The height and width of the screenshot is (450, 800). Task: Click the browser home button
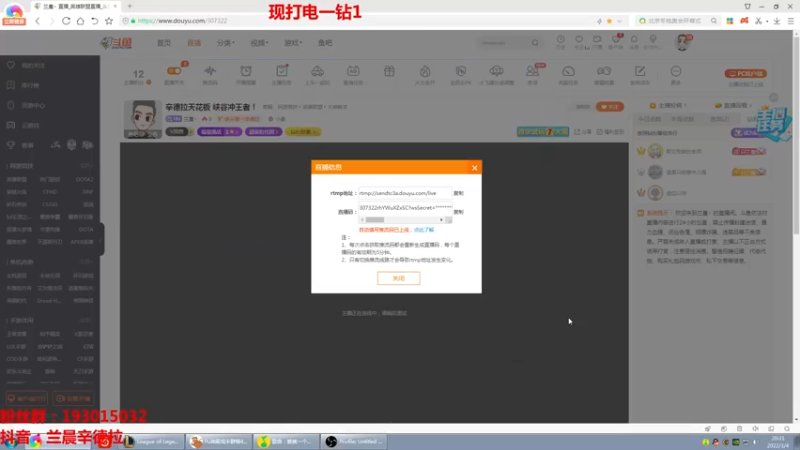click(80, 21)
